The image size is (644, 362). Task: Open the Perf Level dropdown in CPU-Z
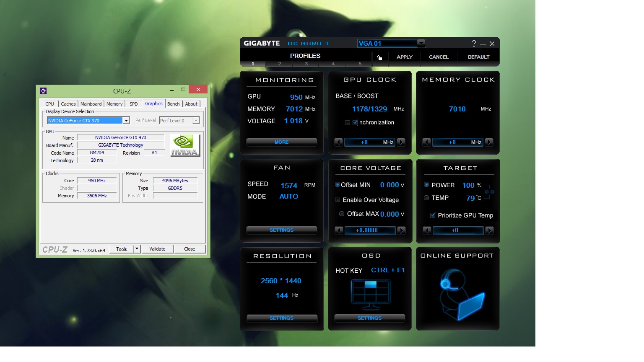coord(196,121)
